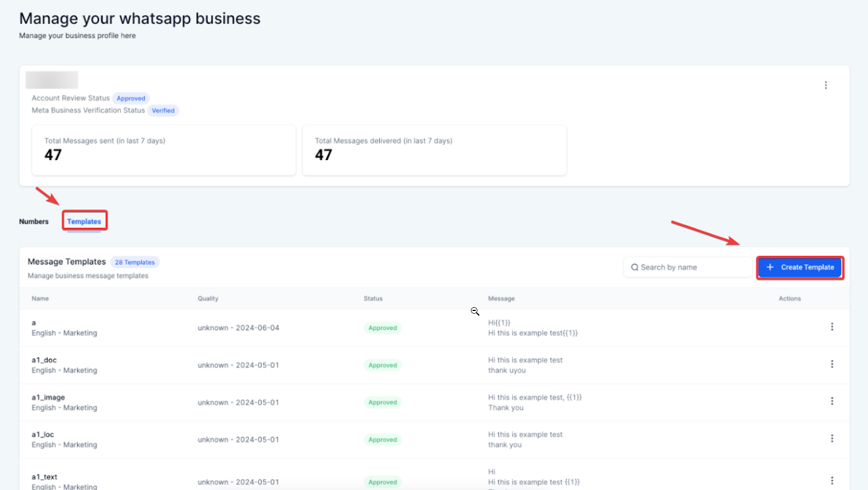Click Approved status in a1_loc row
868x490 pixels.
tap(382, 440)
